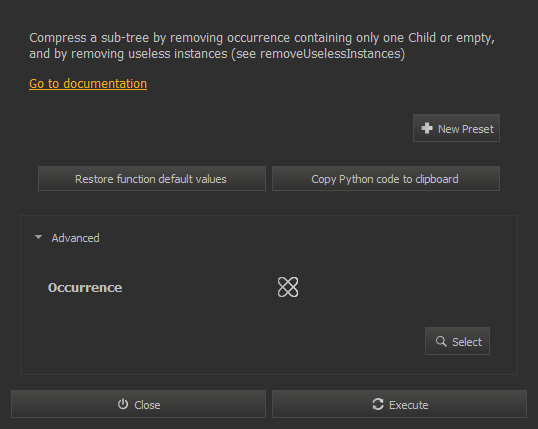Choose an occurrence with the Select button
The width and height of the screenshot is (538, 429).
coord(457,341)
